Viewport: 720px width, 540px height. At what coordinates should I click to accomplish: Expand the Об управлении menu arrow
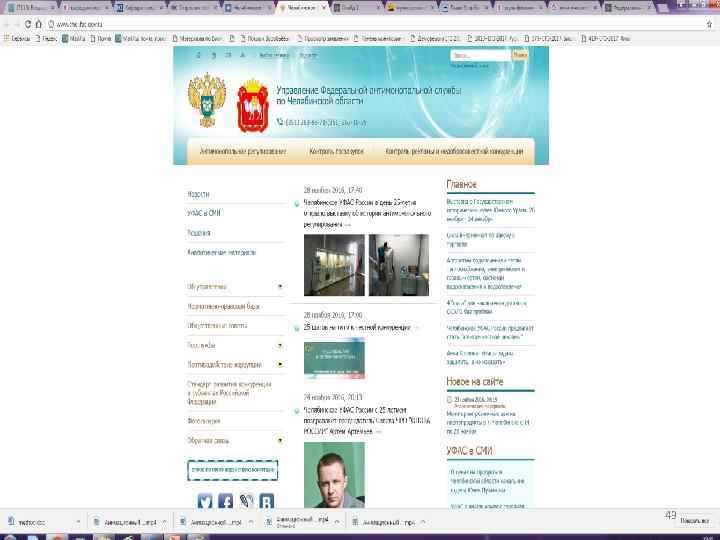280,287
